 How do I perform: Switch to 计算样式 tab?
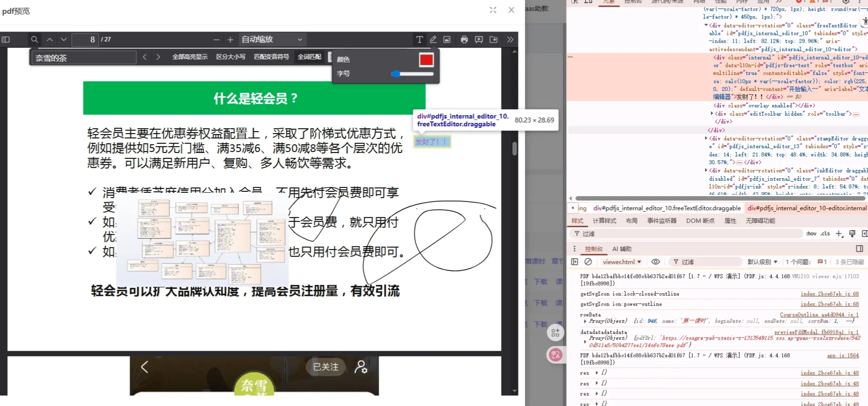coord(604,220)
